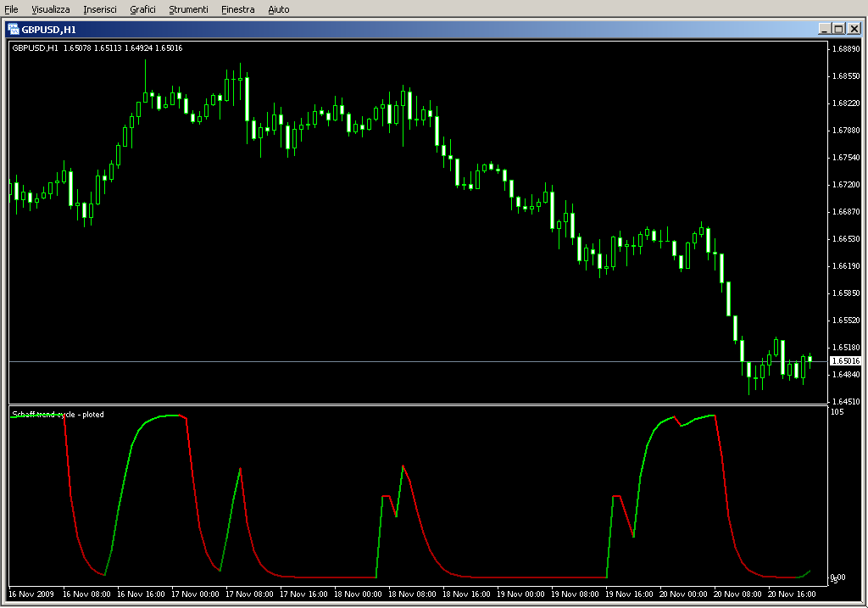This screenshot has width=868, height=608.
Task: Click the 16 Nov 08:00 time label
Action: point(86,594)
